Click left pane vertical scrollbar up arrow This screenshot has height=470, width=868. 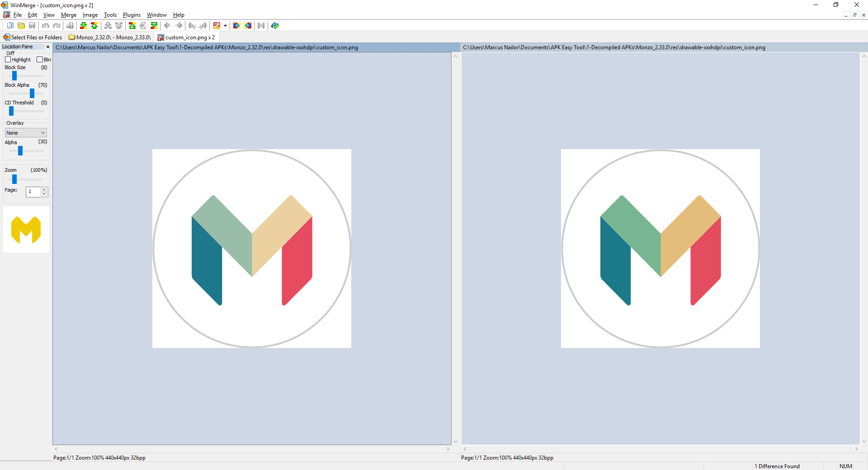coord(456,56)
